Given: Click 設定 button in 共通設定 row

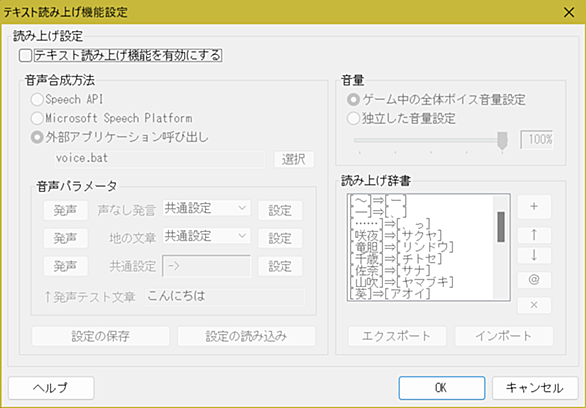Looking at the screenshot, I should 280,266.
